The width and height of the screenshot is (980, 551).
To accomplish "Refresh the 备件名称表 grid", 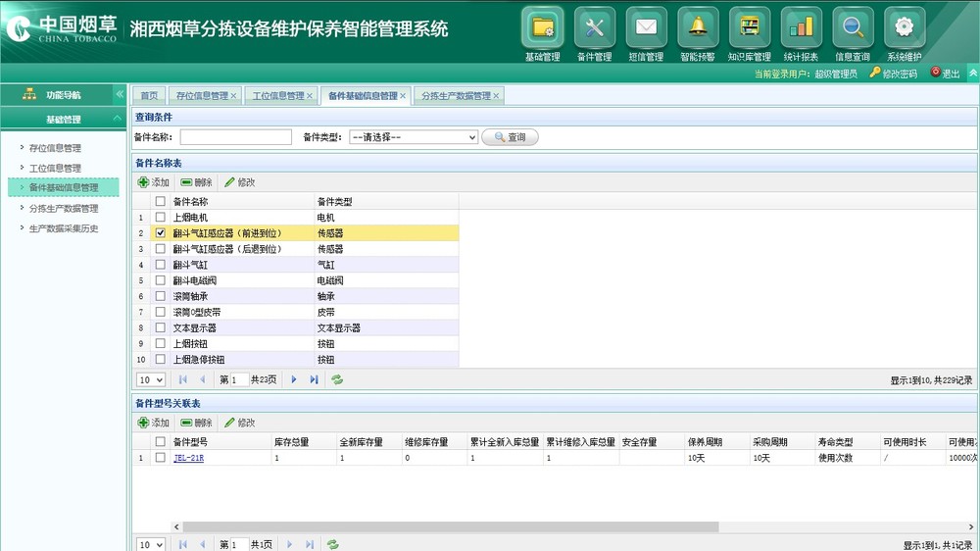I will coord(337,379).
